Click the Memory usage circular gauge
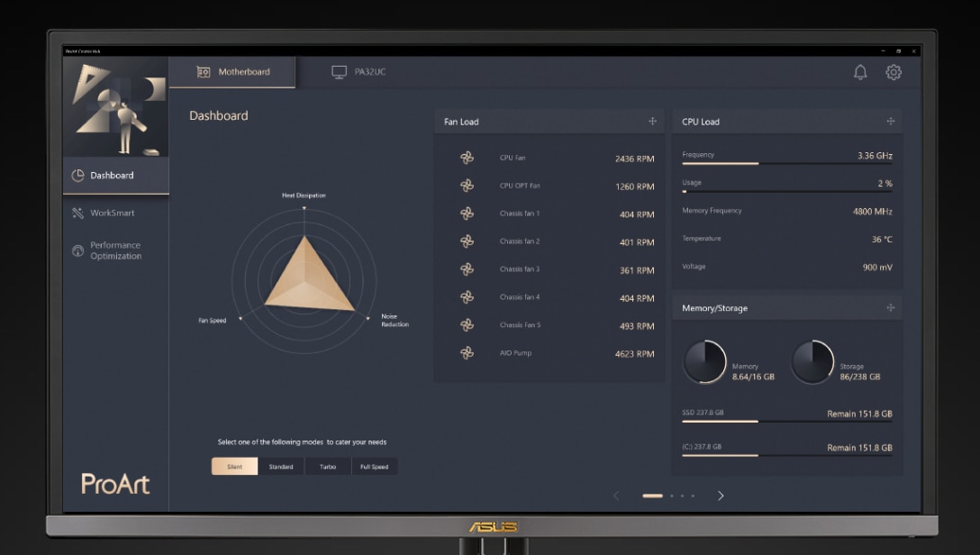The image size is (980, 555). pyautogui.click(x=704, y=362)
